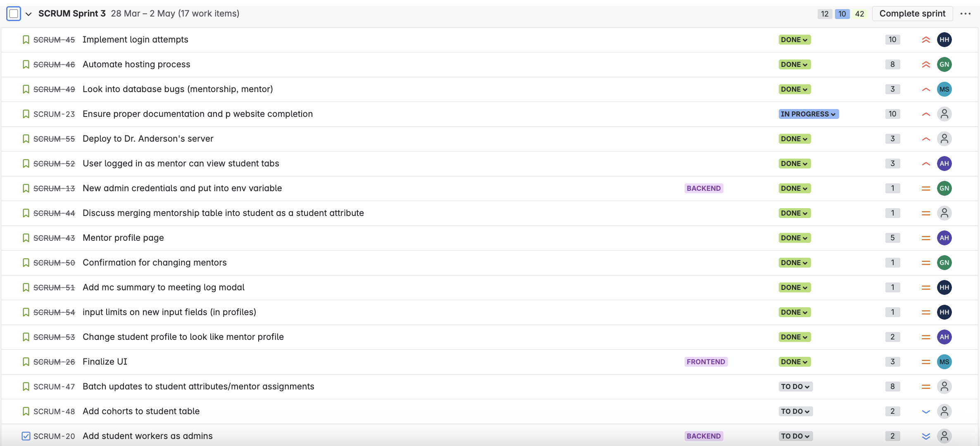Click high priority icon on Deploy to Dr. Anderson's server

click(925, 139)
